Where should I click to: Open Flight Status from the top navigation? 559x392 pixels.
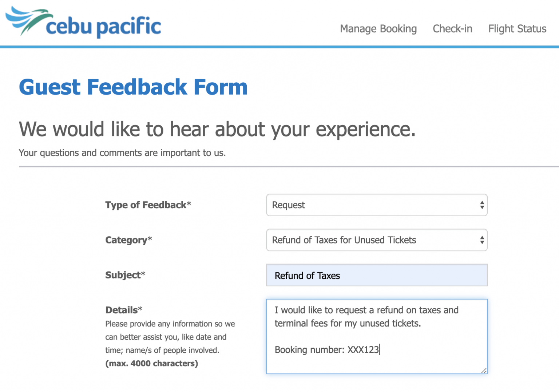517,29
